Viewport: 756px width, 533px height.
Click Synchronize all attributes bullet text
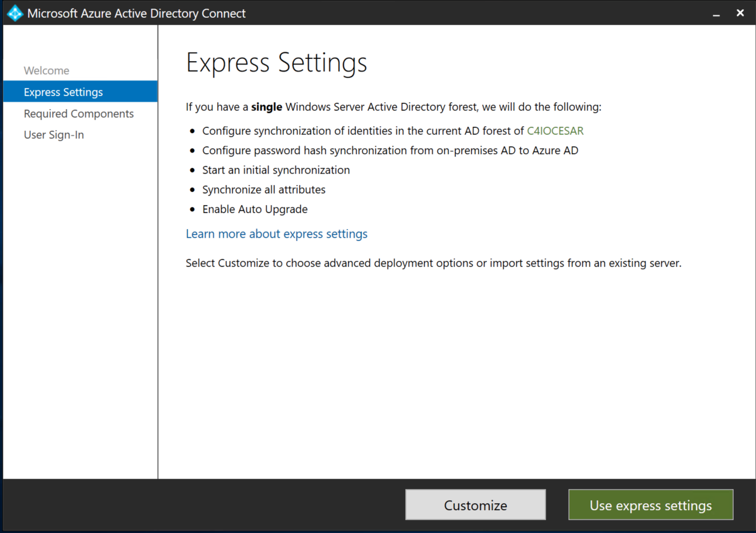(263, 190)
